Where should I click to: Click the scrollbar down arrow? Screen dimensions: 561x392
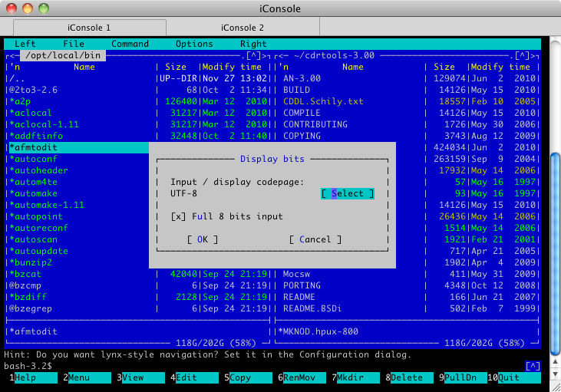pos(556,374)
